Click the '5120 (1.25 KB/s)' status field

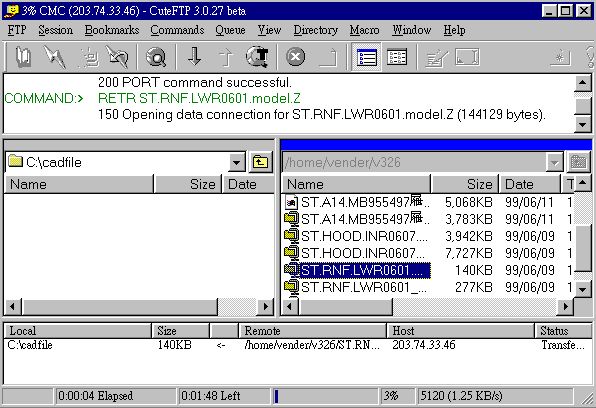click(x=496, y=396)
